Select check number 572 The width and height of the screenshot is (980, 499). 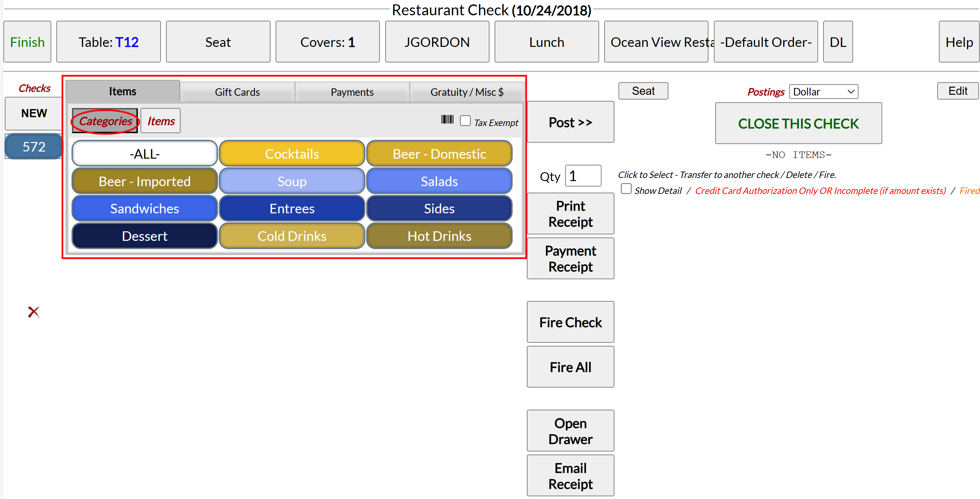pos(34,146)
